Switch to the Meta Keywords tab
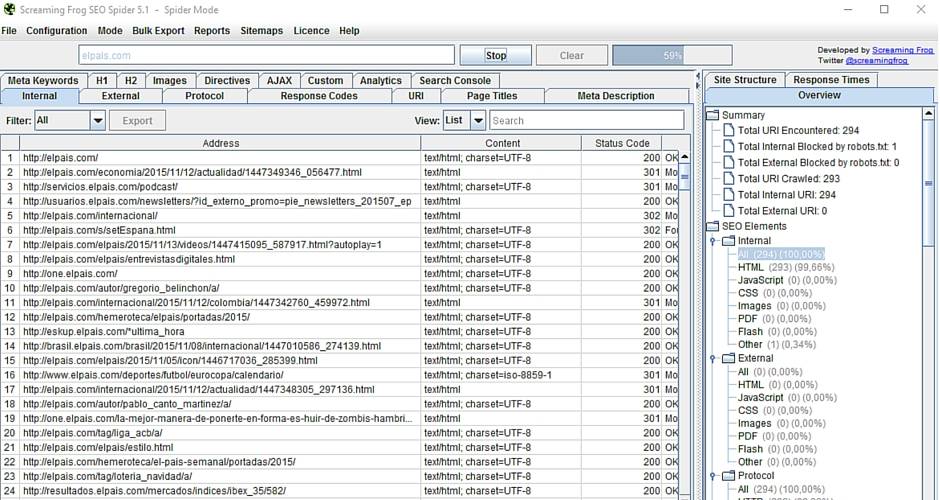Screen dimensions: 940x500 (x=43, y=80)
